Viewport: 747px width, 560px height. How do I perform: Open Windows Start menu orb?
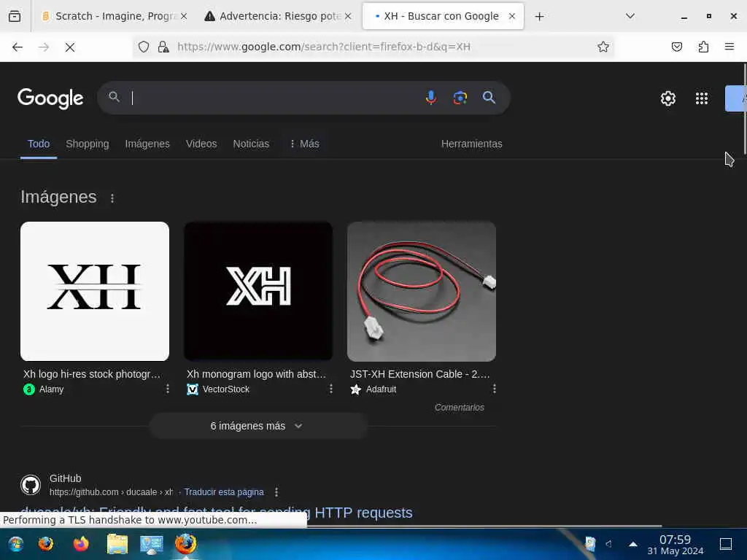click(x=16, y=544)
